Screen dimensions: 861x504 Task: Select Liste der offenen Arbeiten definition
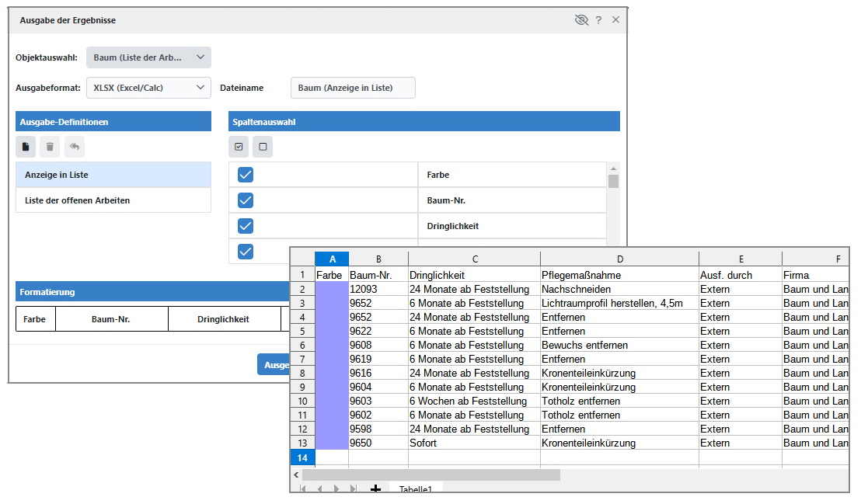pos(113,200)
